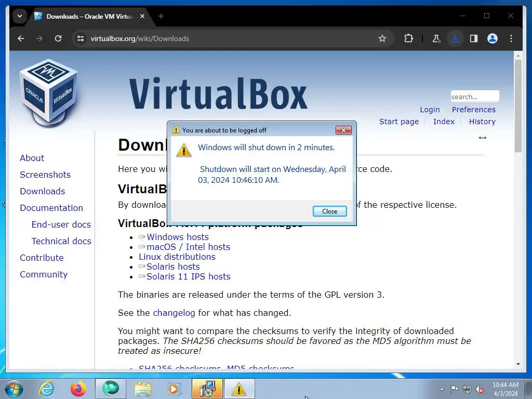Click the scrollbar up arrow

[x=518, y=55]
